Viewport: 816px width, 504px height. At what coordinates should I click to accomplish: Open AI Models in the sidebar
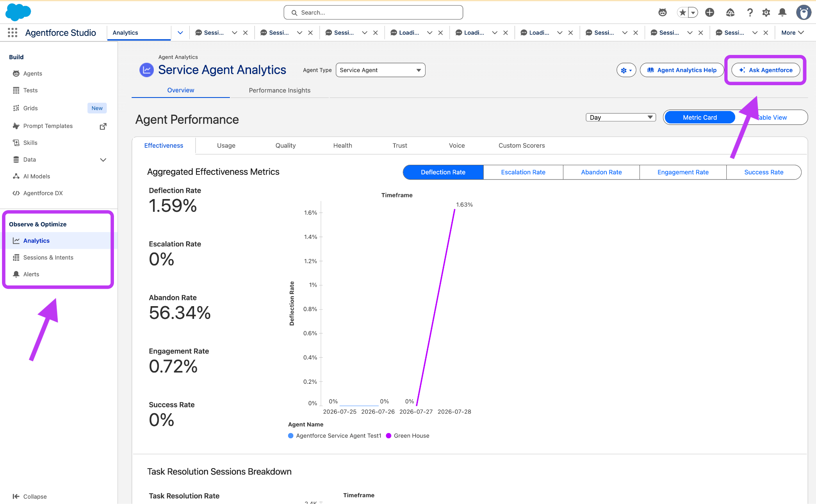(37, 176)
